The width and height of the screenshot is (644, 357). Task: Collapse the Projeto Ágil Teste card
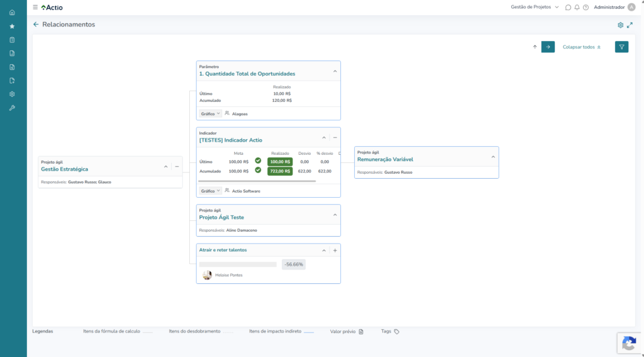pyautogui.click(x=335, y=215)
